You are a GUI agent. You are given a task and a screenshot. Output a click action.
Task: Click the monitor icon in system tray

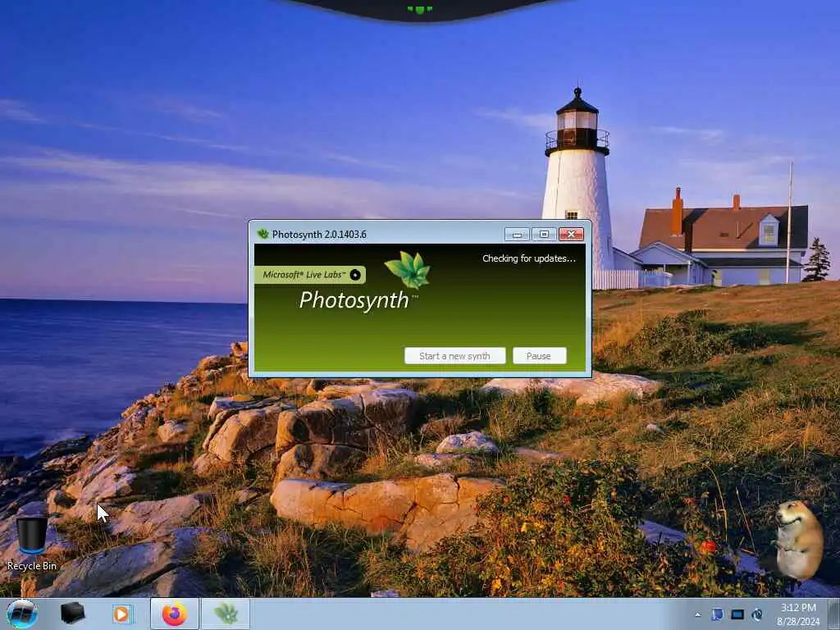737,614
